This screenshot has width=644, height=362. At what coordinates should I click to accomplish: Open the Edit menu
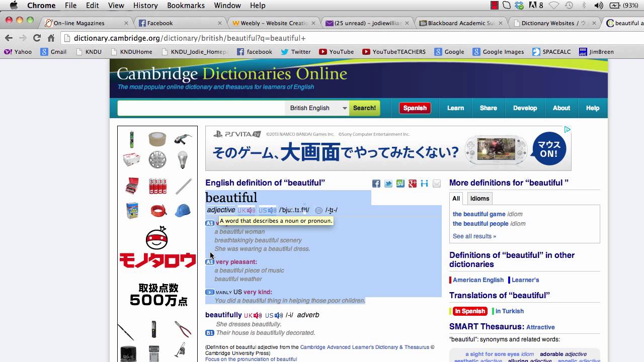click(x=92, y=6)
